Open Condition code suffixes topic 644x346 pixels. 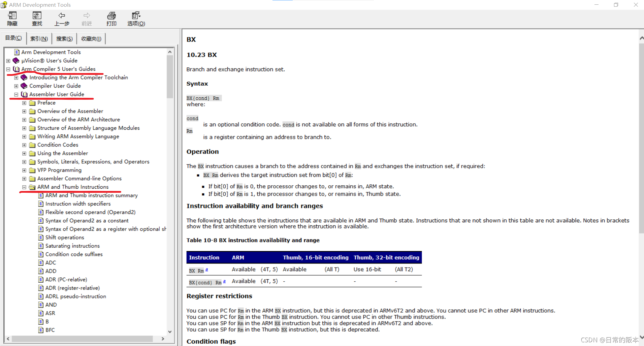74,254
